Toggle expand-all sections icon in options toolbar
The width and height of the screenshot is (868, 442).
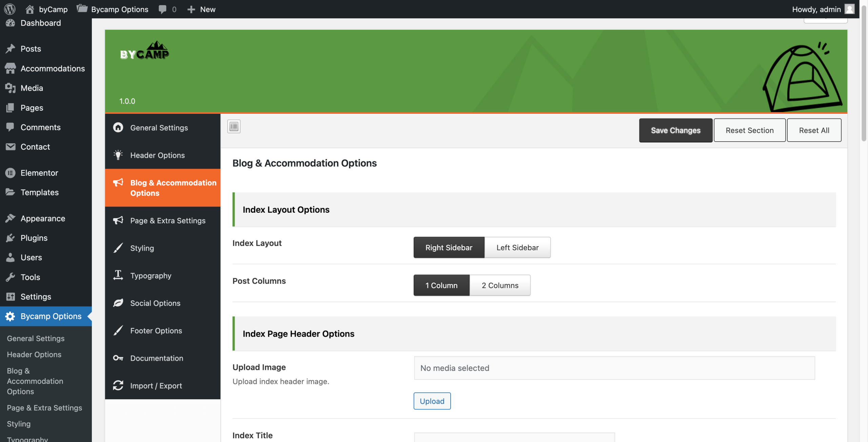pyautogui.click(x=234, y=127)
